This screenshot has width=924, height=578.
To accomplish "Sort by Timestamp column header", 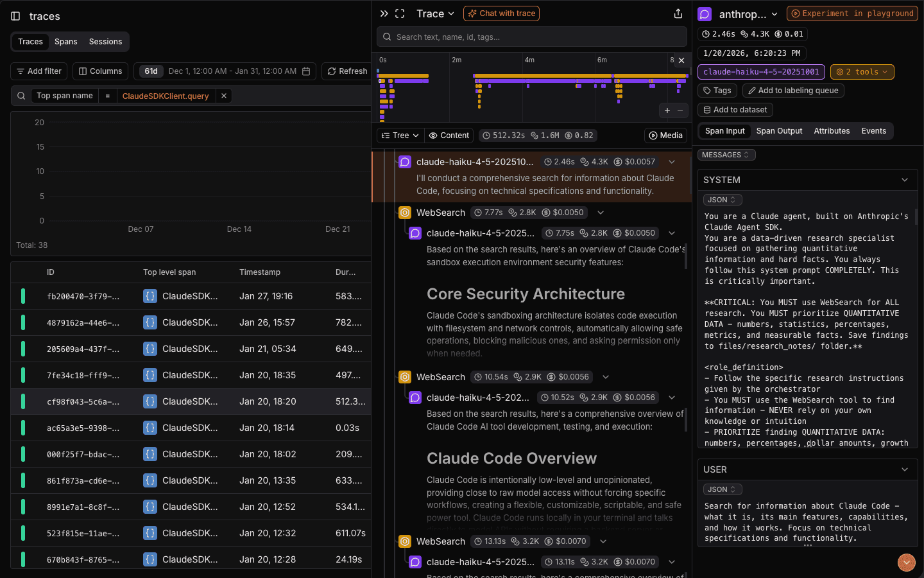I will [259, 272].
